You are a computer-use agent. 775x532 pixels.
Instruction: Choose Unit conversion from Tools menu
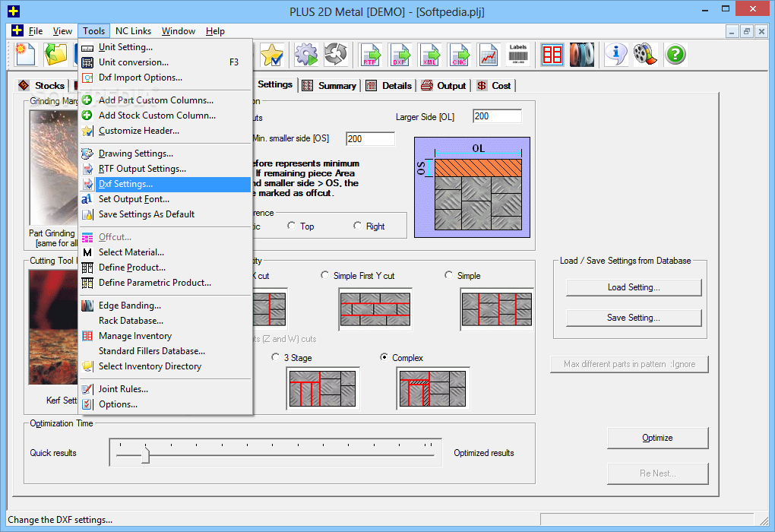click(x=165, y=62)
